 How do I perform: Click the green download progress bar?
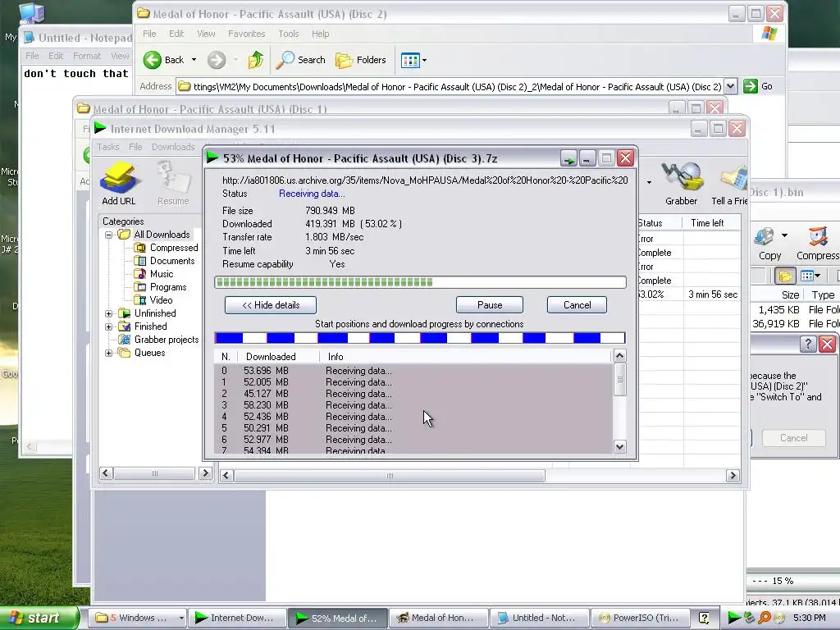(x=421, y=282)
